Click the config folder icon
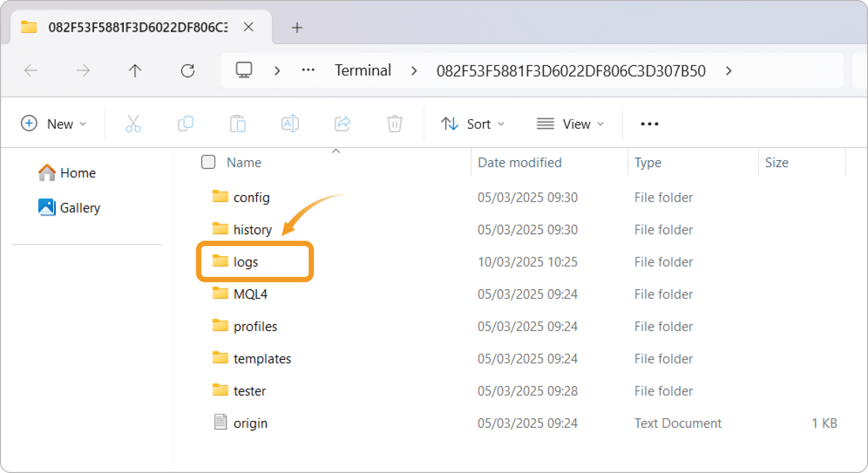This screenshot has height=473, width=868. pos(220,197)
